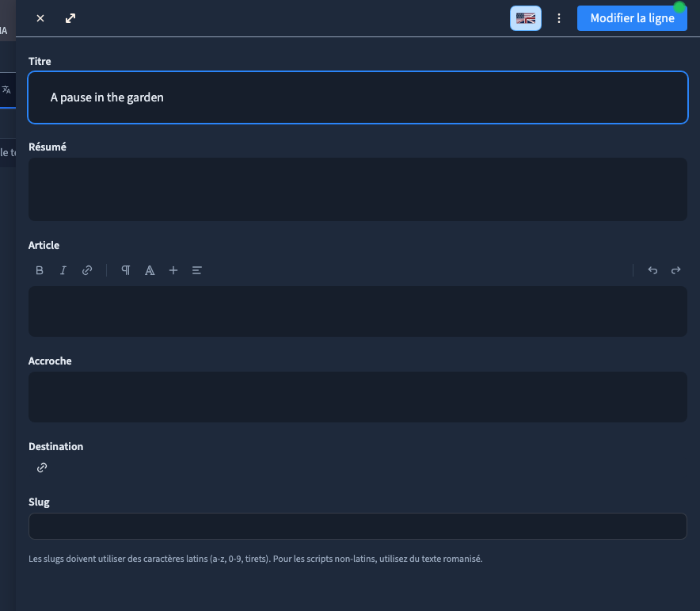Click the Modifier la ligne button
Screen dimensions: 700x611
[x=632, y=18]
